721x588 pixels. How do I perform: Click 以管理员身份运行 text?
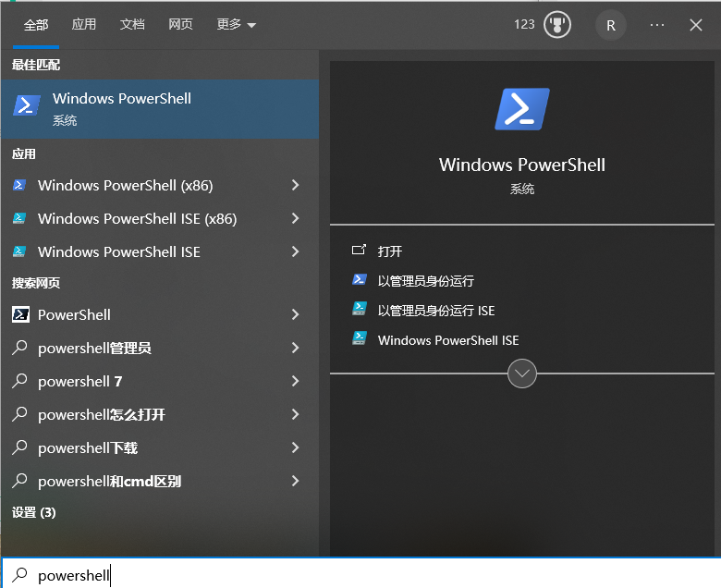(426, 281)
